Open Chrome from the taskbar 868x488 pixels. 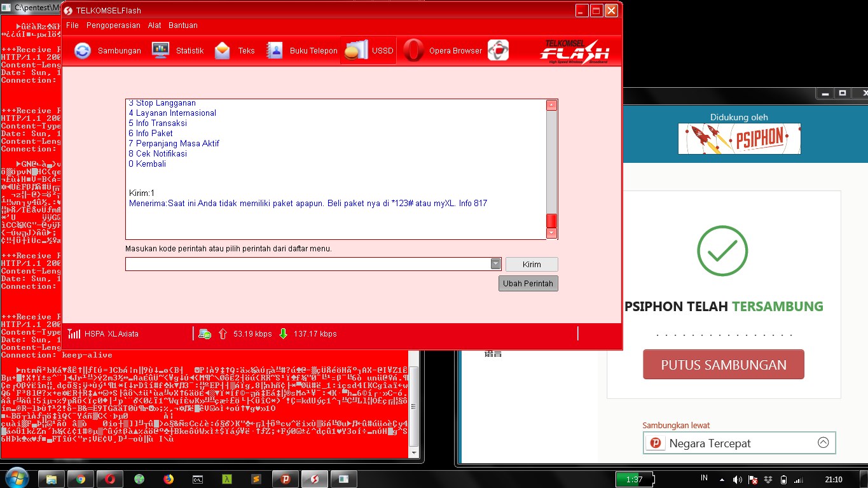81,479
